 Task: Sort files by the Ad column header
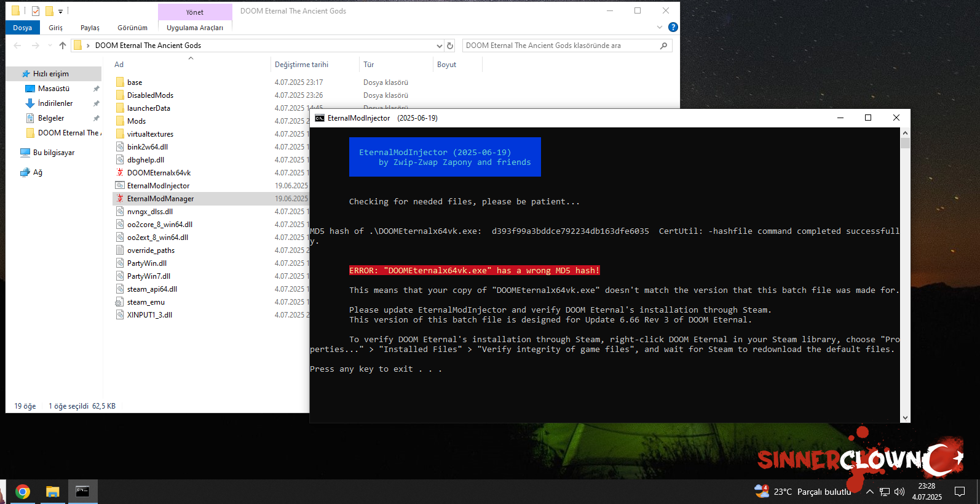pos(119,65)
